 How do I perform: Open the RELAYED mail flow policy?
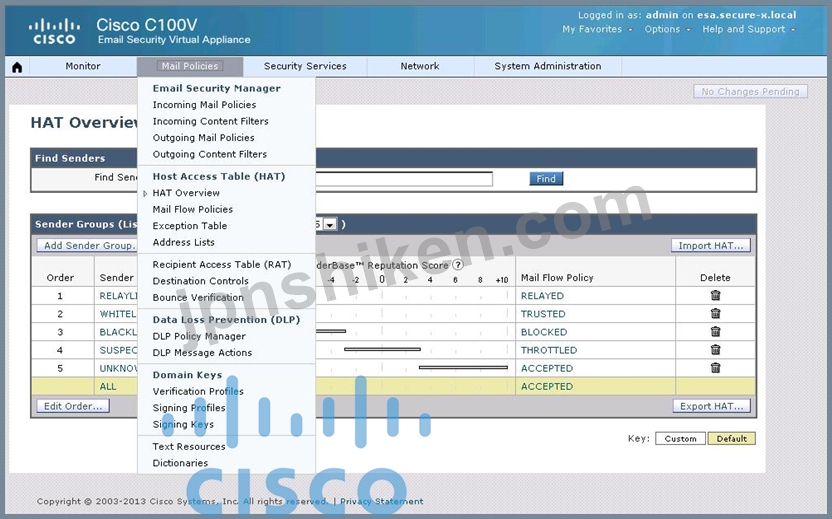542,296
